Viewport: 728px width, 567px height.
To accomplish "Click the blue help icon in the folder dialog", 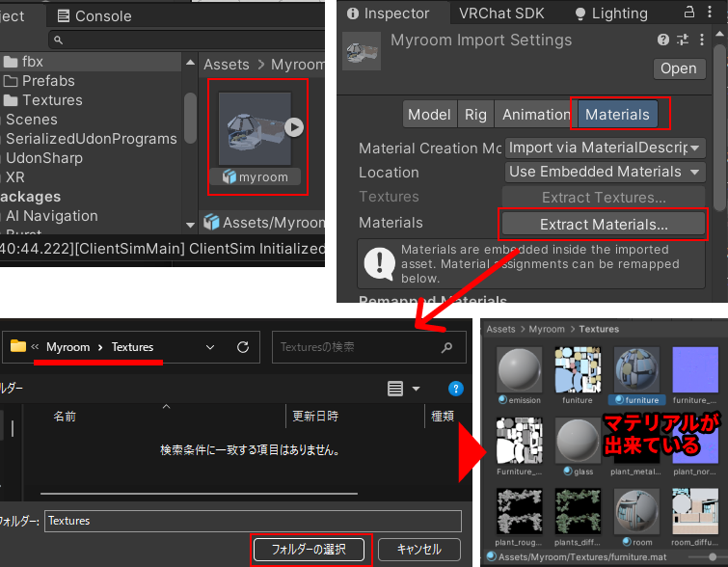I will pos(456,389).
